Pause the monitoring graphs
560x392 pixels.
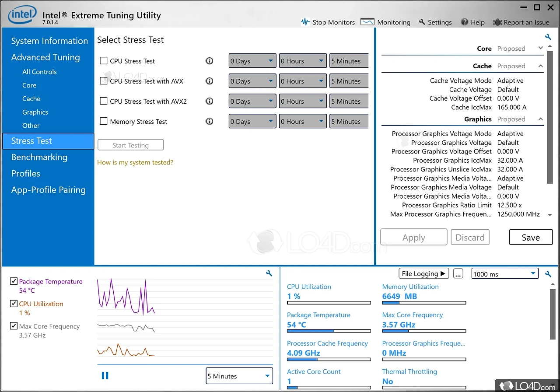pyautogui.click(x=105, y=375)
